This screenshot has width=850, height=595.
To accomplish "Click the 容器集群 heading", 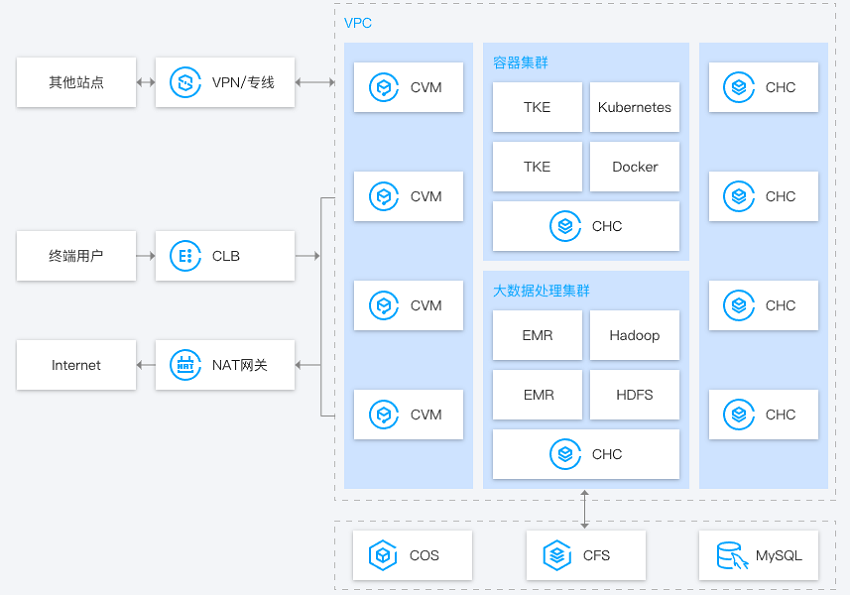I will point(520,63).
